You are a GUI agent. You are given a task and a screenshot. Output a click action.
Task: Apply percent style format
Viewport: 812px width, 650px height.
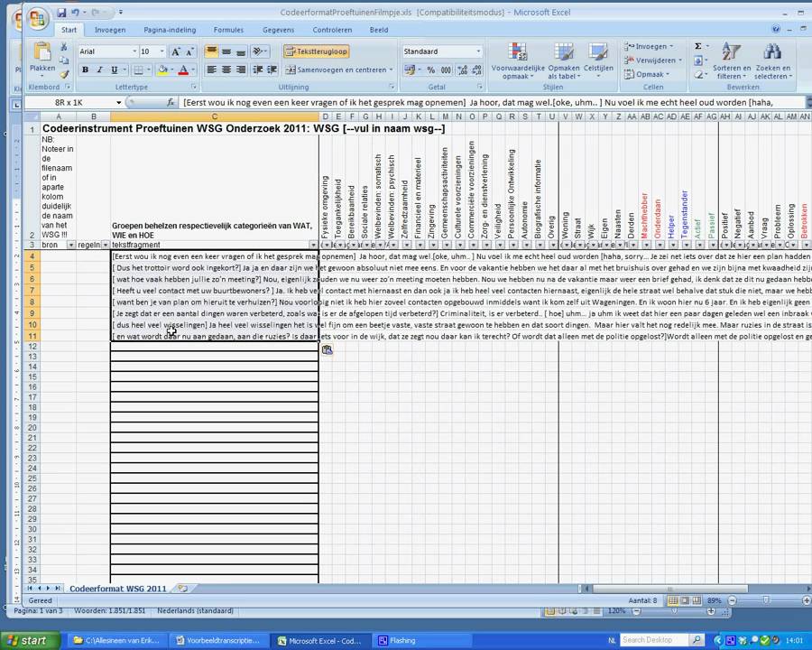point(431,70)
